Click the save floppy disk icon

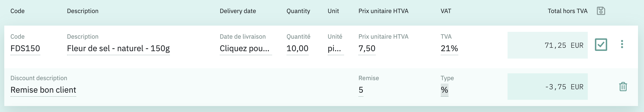click(601, 11)
